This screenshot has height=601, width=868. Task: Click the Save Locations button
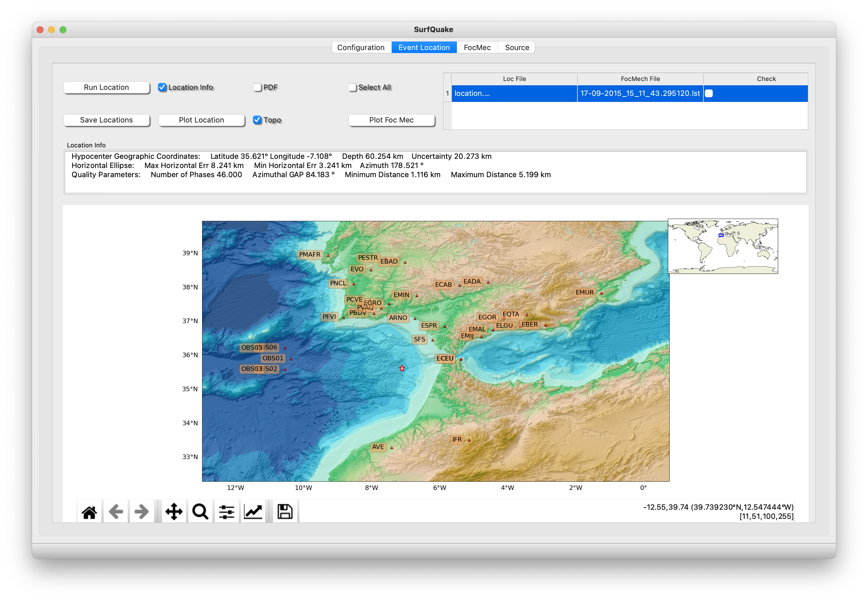click(106, 120)
